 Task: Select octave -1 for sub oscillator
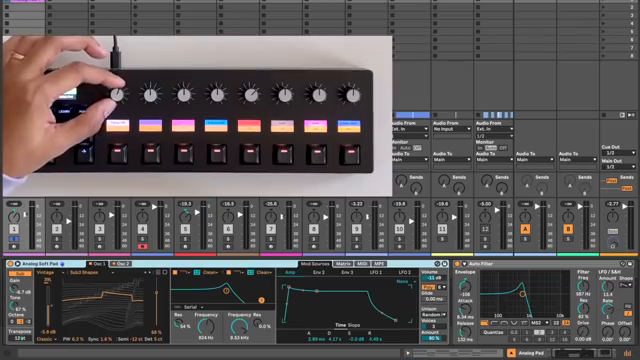(x=20, y=322)
